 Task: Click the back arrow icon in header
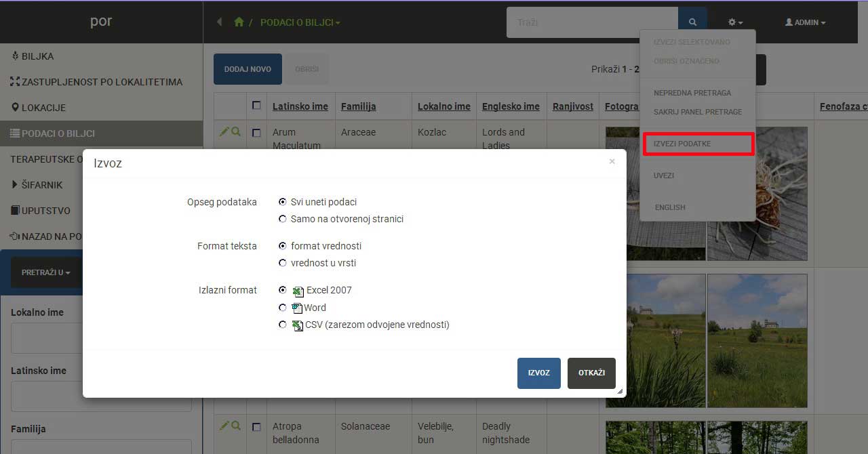[x=219, y=22]
